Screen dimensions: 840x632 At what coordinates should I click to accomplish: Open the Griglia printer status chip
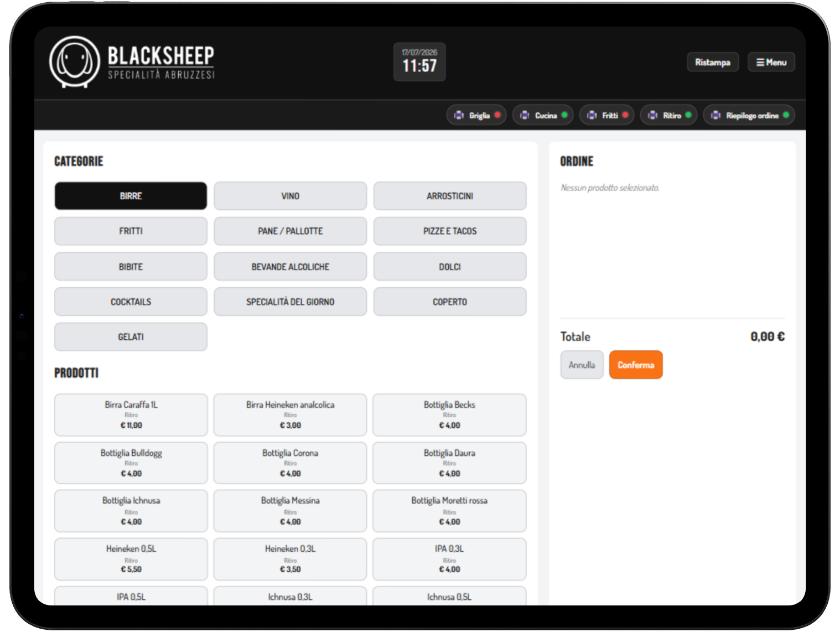476,115
